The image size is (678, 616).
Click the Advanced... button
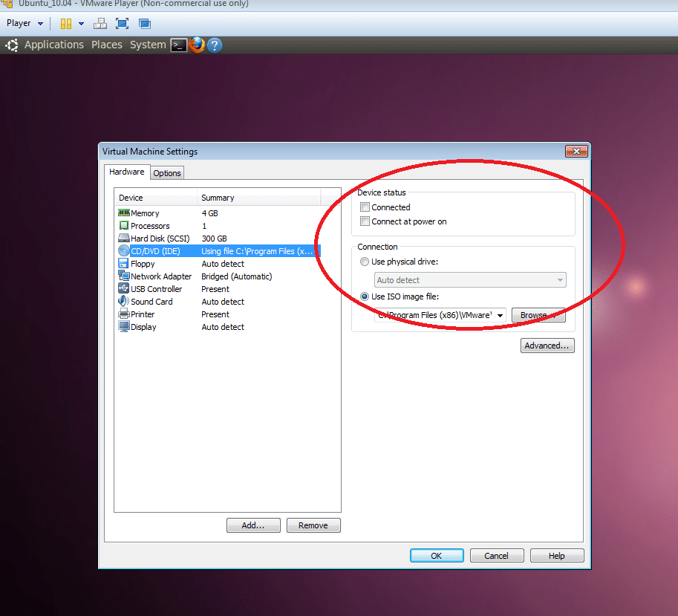click(547, 346)
